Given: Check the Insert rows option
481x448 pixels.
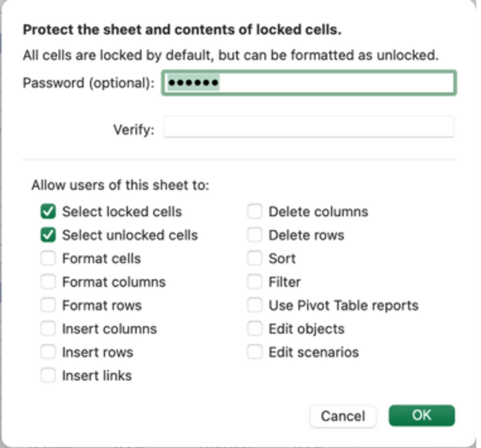Looking at the screenshot, I should [48, 352].
